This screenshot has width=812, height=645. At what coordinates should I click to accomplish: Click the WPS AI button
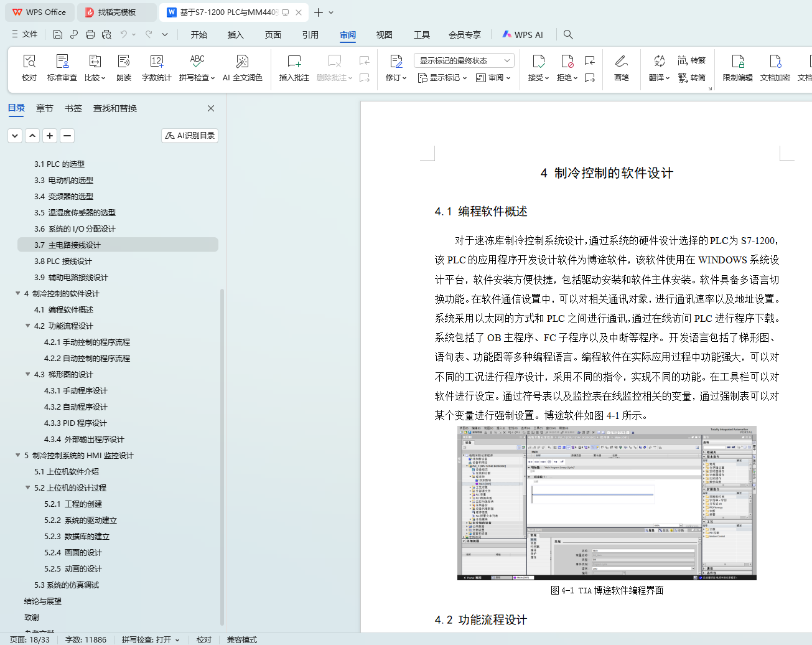pos(523,35)
